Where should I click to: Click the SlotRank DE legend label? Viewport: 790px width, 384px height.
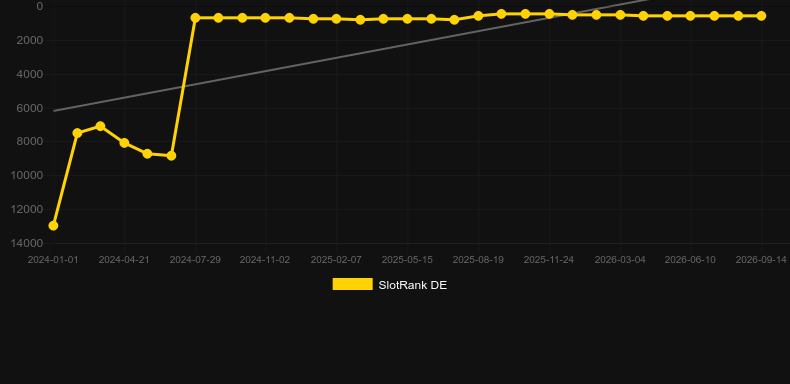[x=413, y=285]
